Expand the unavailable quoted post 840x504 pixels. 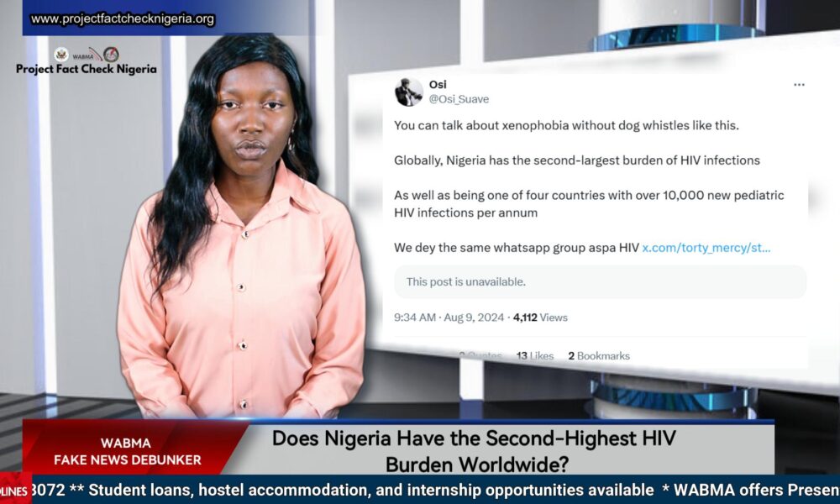tap(599, 281)
